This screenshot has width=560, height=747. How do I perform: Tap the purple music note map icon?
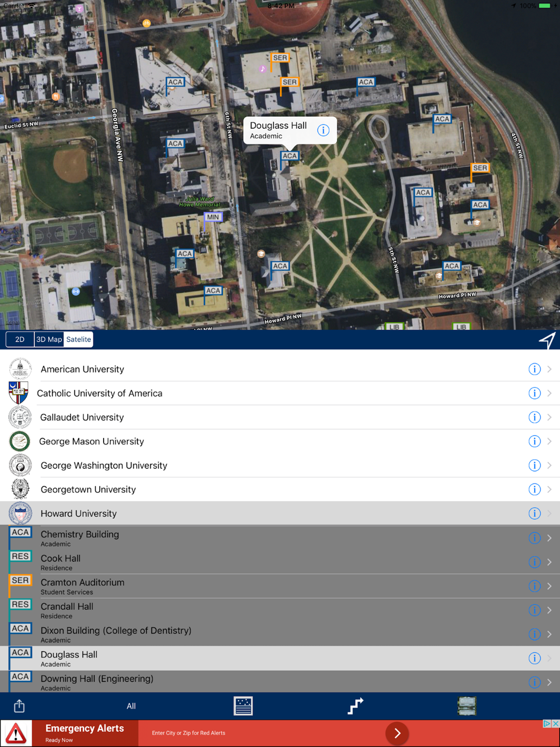[262, 69]
